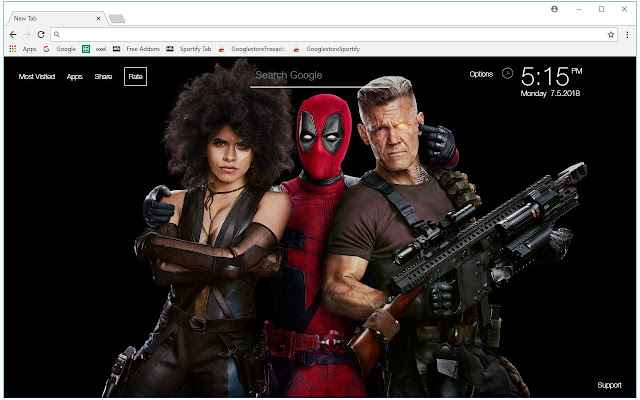The image size is (640, 400).
Task: Open the Google bookmark
Action: [x=60, y=49]
